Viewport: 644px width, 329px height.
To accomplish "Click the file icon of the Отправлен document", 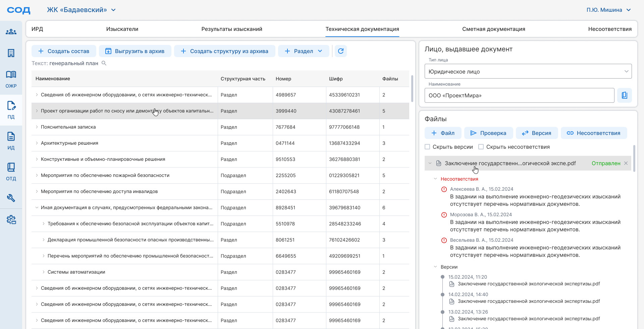I will pos(438,163).
